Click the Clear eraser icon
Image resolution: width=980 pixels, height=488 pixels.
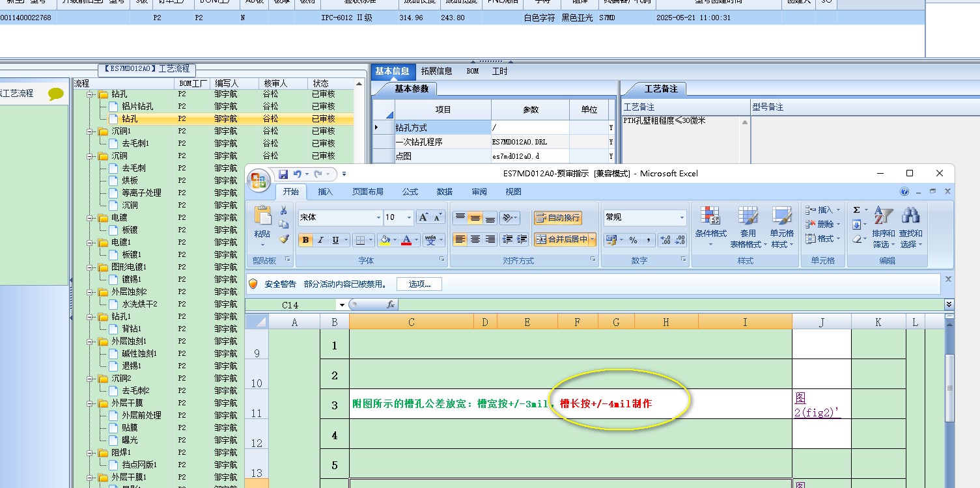856,239
